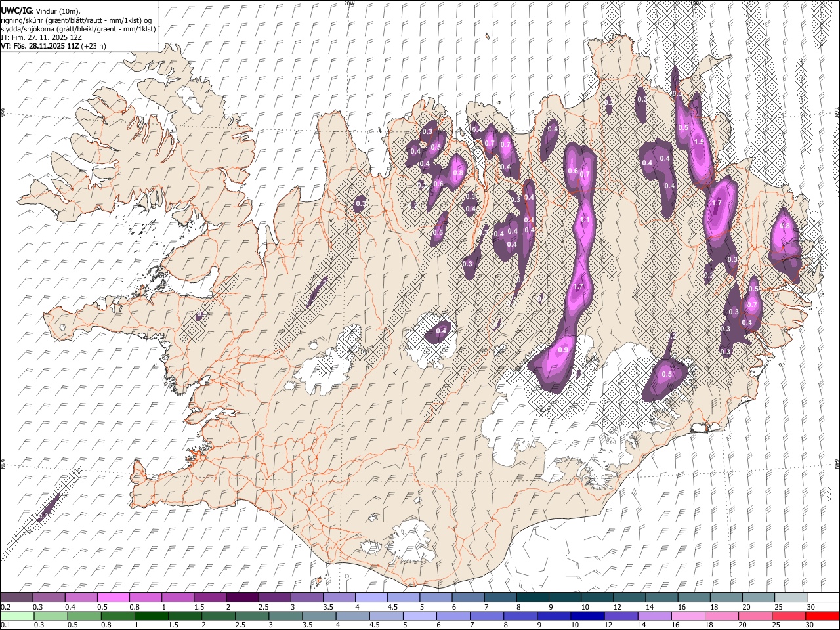This screenshot has height=630, width=840.
Task: Click the rain legend swatch between 8 and 9
Action: point(520,616)
